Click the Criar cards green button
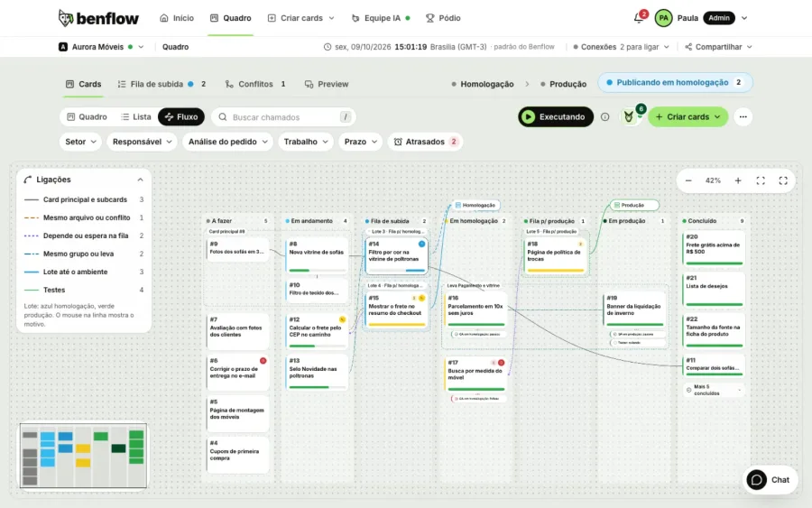 pyautogui.click(x=687, y=117)
